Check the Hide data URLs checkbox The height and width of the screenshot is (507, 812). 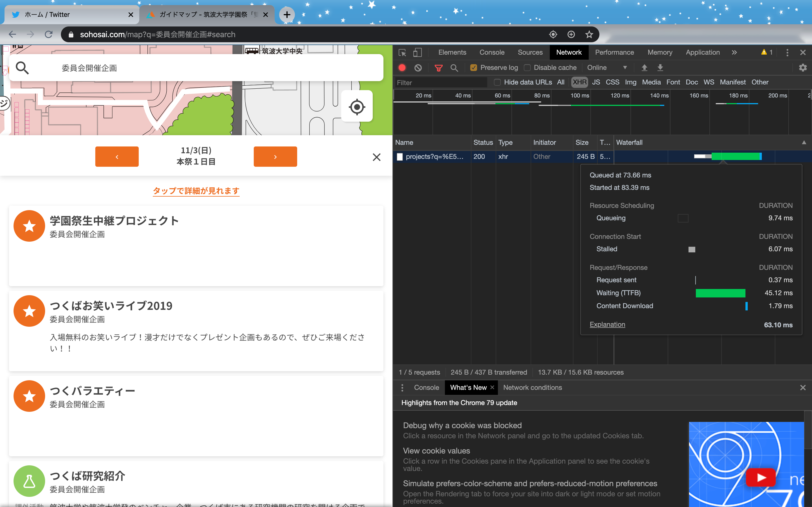coord(497,82)
